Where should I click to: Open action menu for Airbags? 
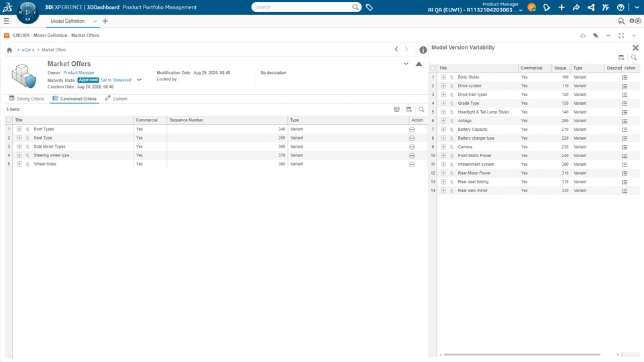[625, 121]
